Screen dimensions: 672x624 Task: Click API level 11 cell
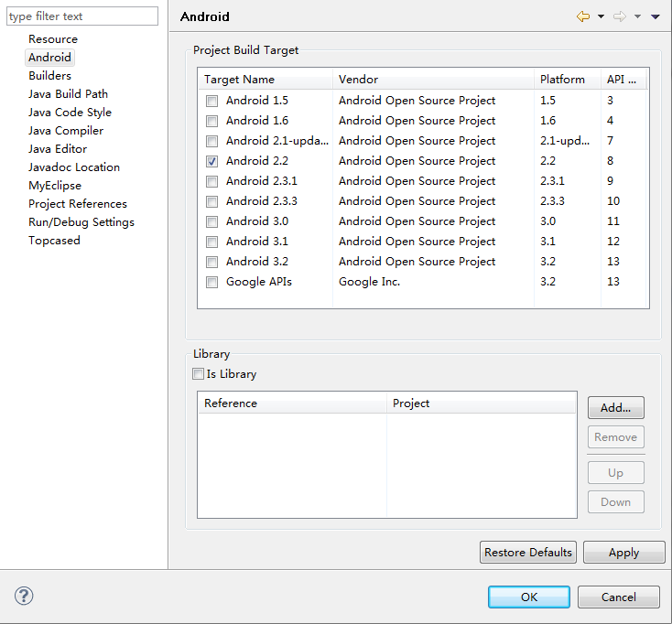[x=613, y=221]
